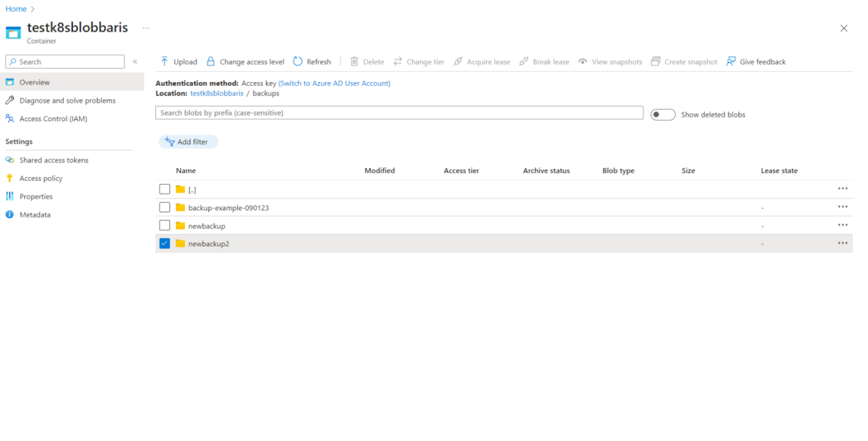The height and width of the screenshot is (441, 868).
Task: Click the Upload toolbar icon
Action: tap(164, 62)
